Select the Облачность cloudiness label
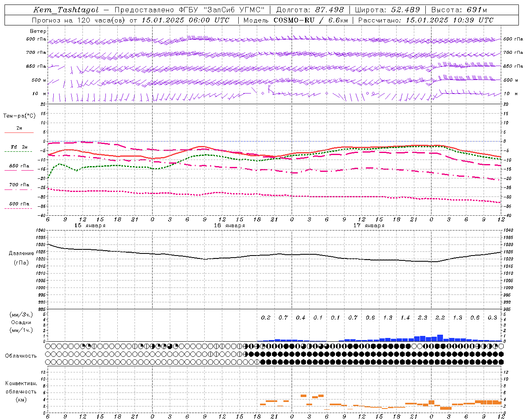The height and width of the screenshot is (420, 525). coord(21,356)
